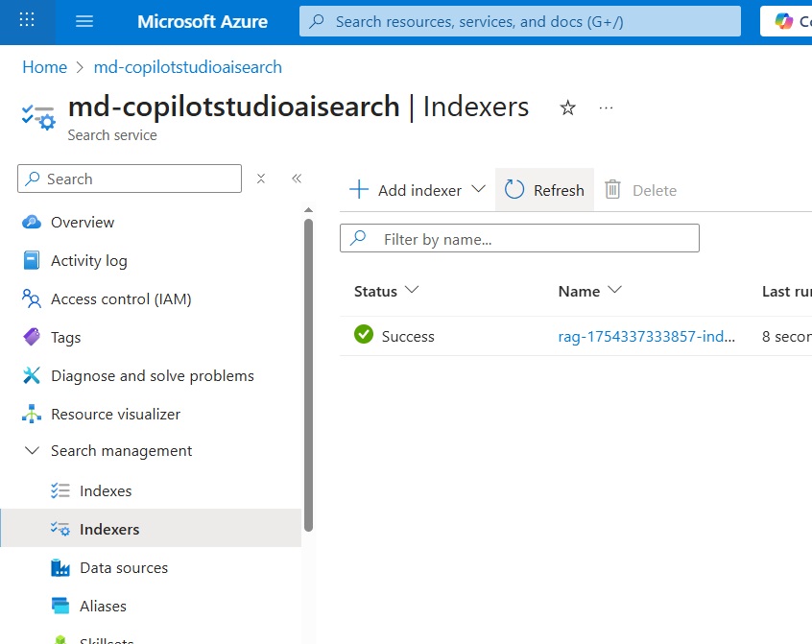Viewport: 812px width, 644px height.
Task: Select Indexers in the sidebar
Action: [151, 529]
